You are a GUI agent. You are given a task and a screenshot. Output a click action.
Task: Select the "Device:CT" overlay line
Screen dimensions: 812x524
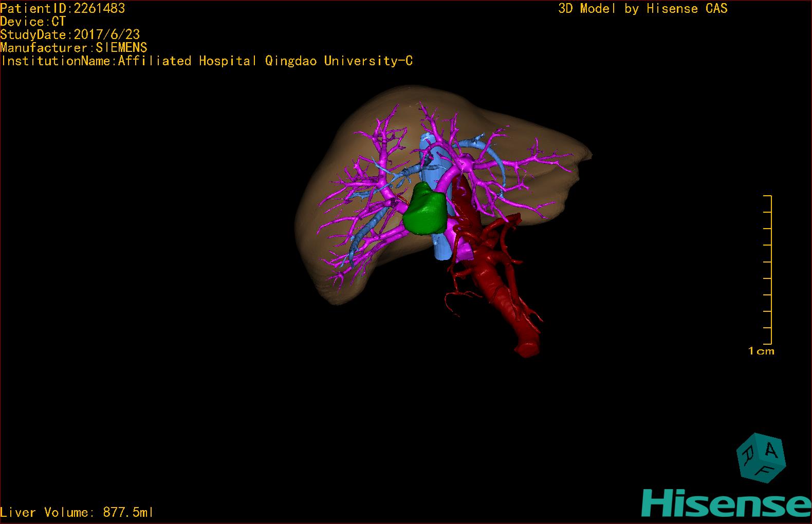(x=33, y=22)
